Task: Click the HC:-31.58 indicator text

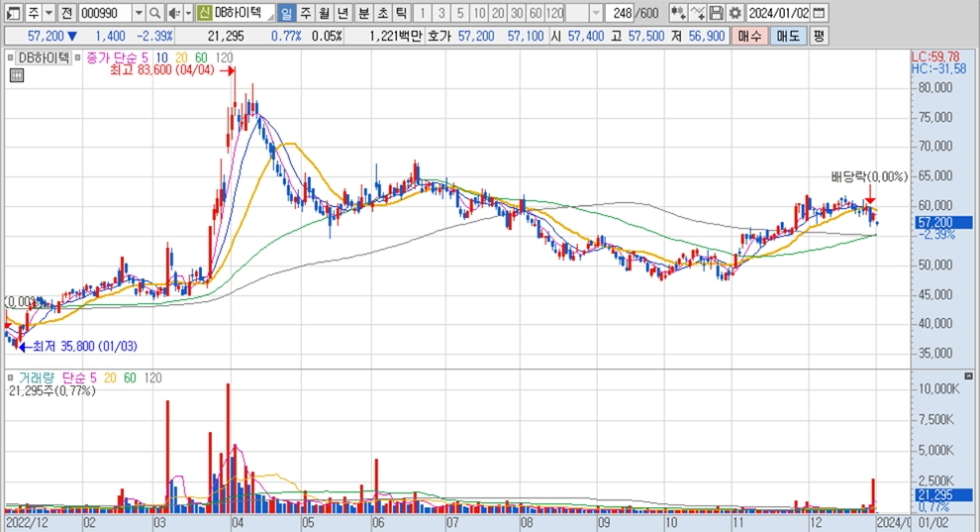Action: [938, 68]
